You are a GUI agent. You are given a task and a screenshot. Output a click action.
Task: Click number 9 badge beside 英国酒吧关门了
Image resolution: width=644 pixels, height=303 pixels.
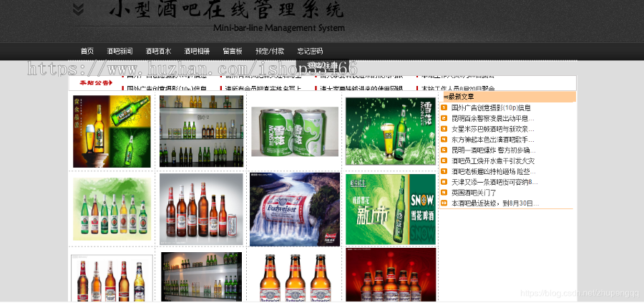coord(444,193)
